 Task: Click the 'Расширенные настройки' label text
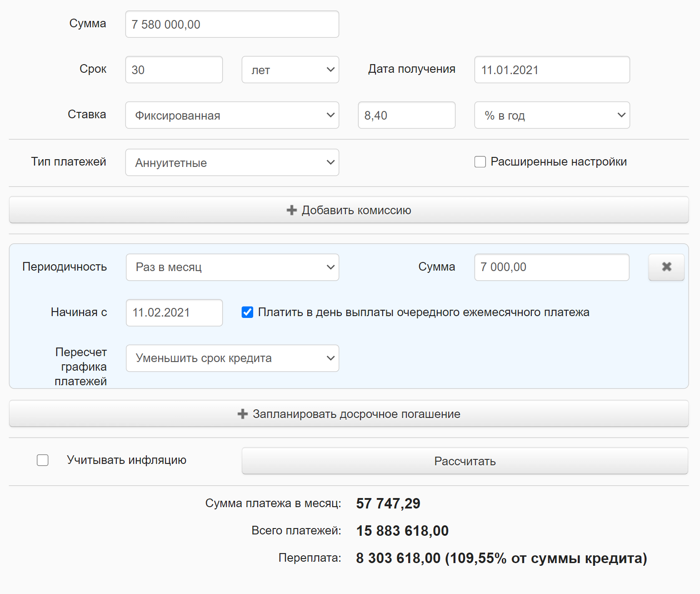[x=559, y=161]
